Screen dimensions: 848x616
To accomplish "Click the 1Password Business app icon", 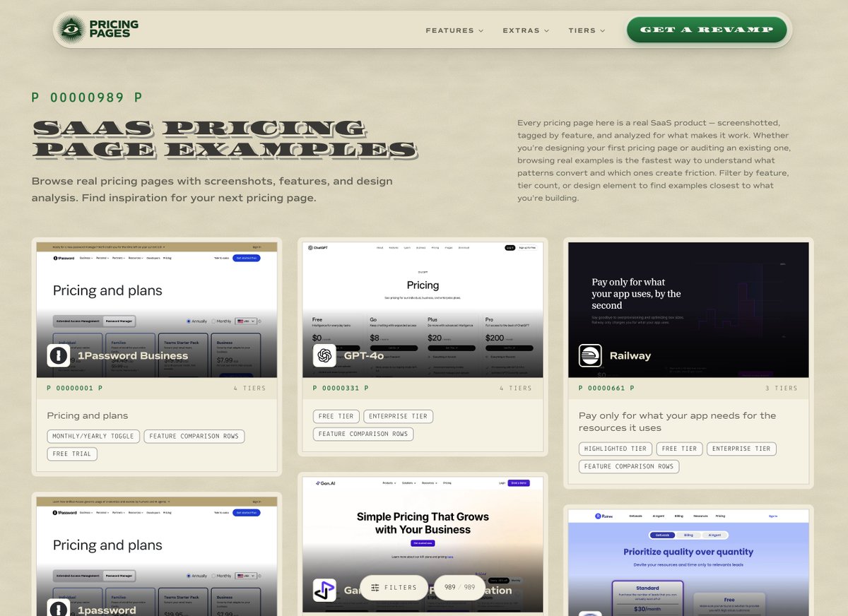I will tap(58, 355).
